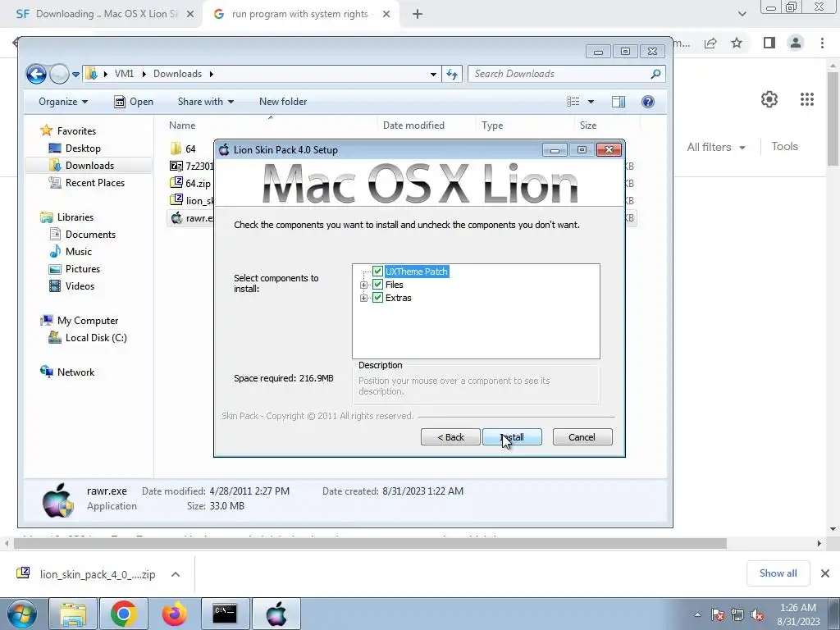This screenshot has width=840, height=630.
Task: Toggle the preview pane icon
Action: tap(619, 102)
